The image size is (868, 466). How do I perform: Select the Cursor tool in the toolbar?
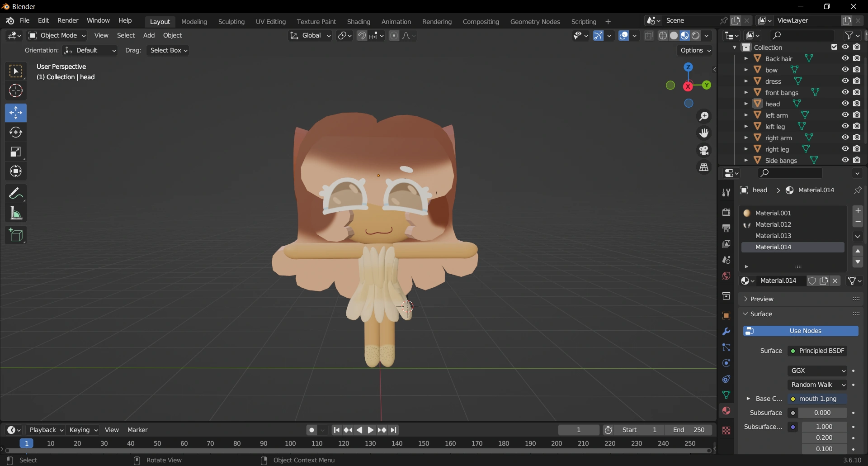(16, 91)
